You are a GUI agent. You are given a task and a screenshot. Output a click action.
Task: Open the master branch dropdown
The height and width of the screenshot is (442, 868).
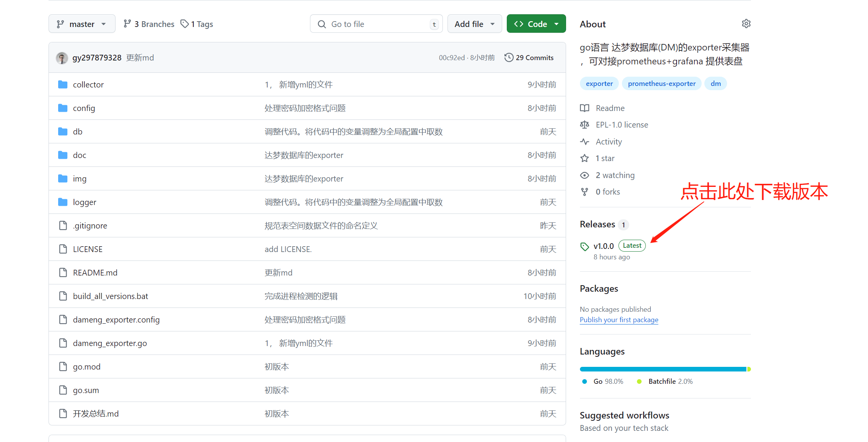click(82, 24)
